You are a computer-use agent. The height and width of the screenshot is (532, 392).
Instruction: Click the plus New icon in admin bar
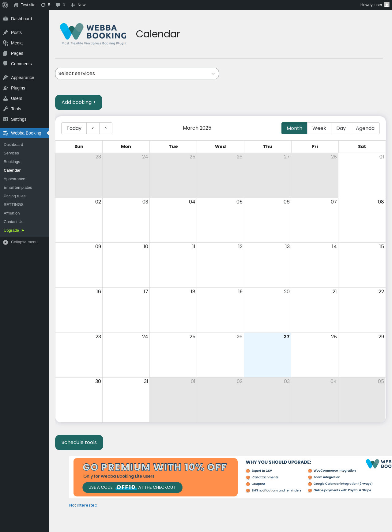tap(73, 5)
